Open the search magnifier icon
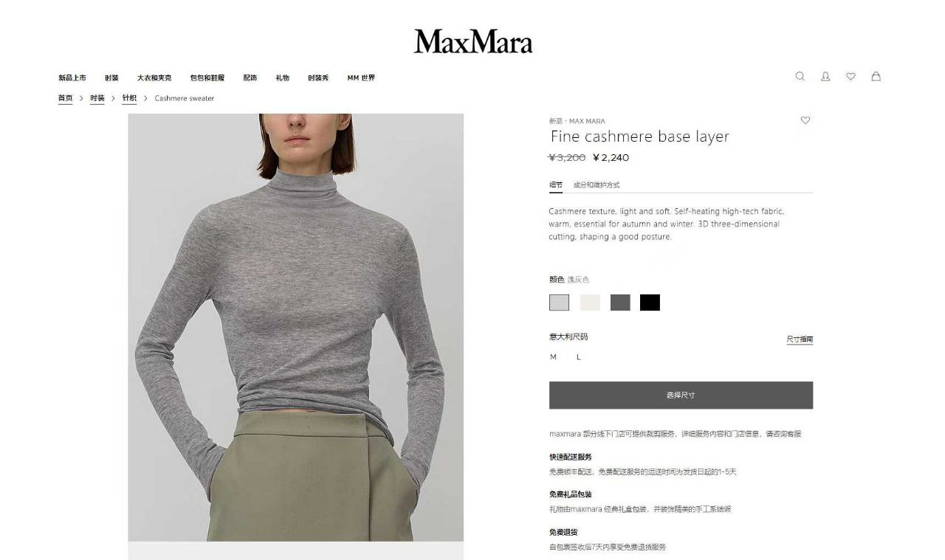Viewport: 945px width, 560px height. (800, 76)
